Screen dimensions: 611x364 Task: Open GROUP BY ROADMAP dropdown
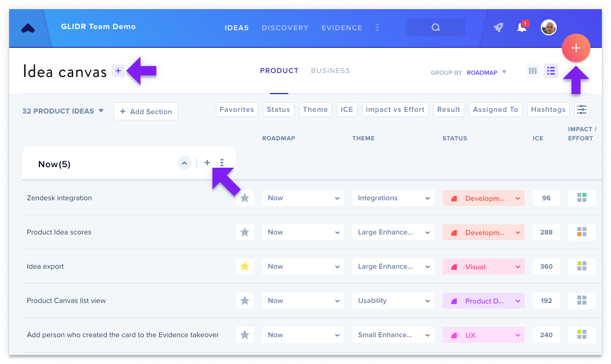coord(468,72)
